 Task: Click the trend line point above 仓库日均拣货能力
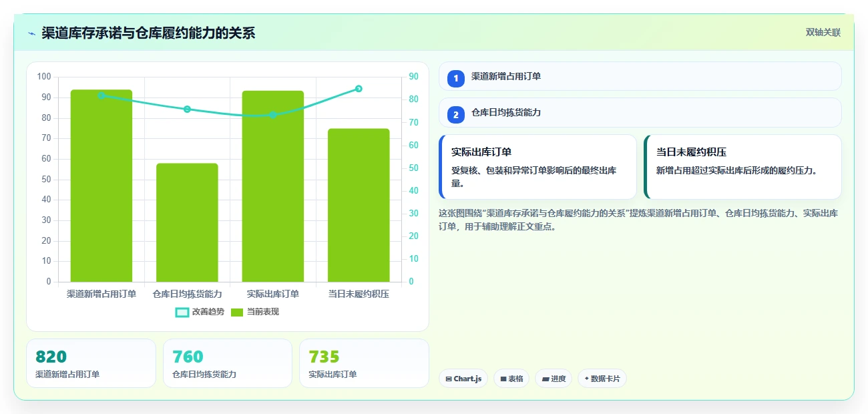coord(187,109)
